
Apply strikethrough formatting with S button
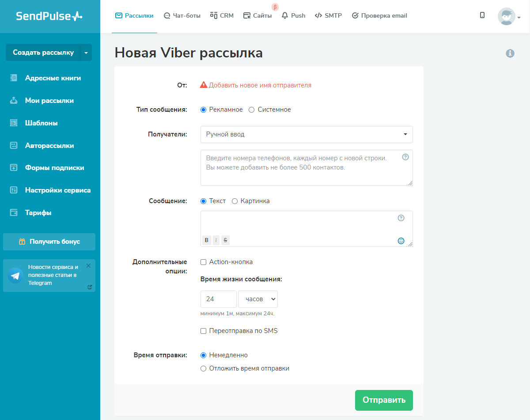[226, 240]
